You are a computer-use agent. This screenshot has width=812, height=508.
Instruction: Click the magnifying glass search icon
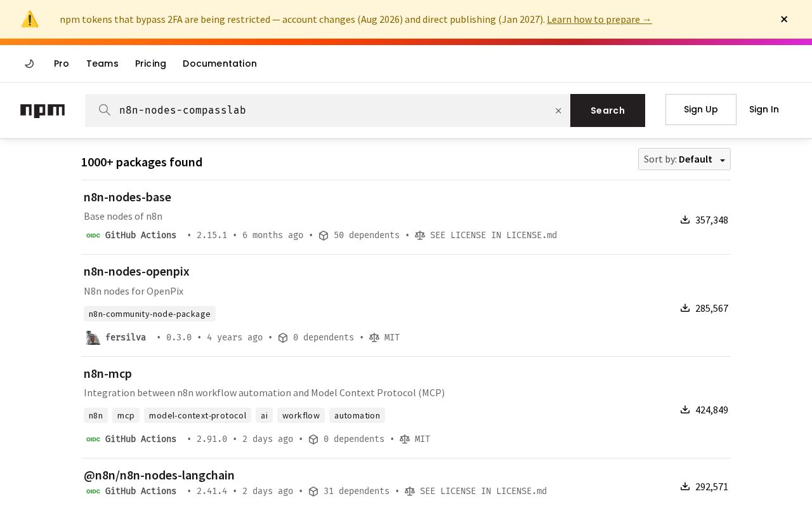[x=105, y=110]
